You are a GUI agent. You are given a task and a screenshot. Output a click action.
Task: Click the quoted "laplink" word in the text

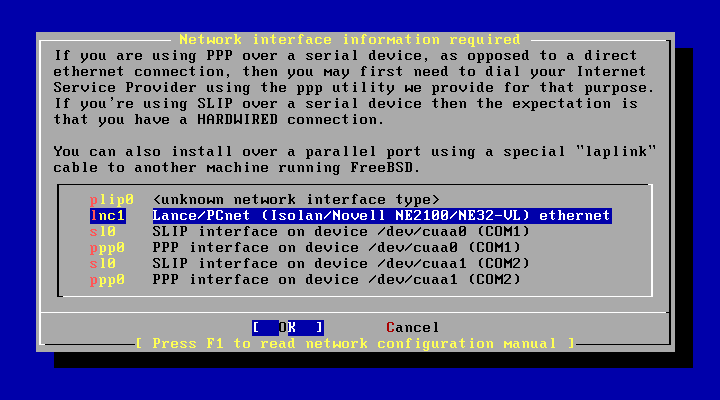616,152
